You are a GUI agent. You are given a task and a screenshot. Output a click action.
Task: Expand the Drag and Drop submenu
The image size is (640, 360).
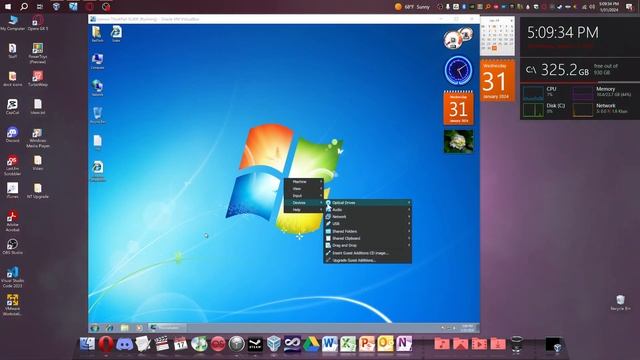[367, 245]
